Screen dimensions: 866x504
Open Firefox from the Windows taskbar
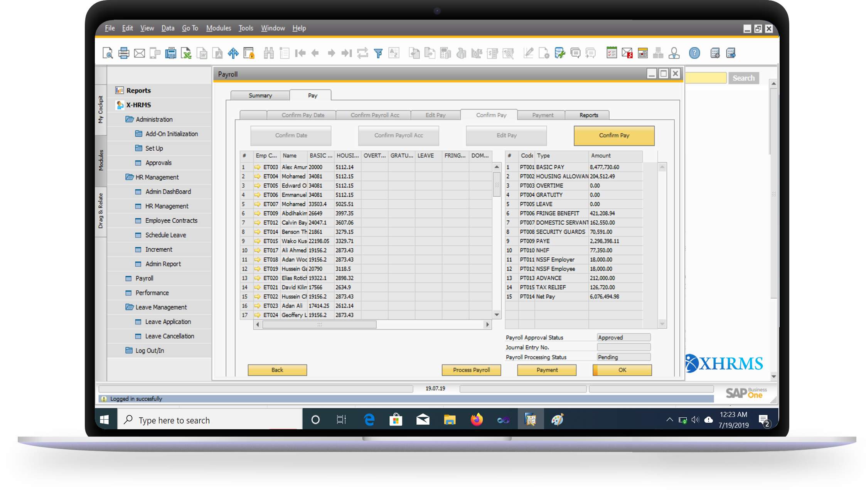pyautogui.click(x=477, y=420)
